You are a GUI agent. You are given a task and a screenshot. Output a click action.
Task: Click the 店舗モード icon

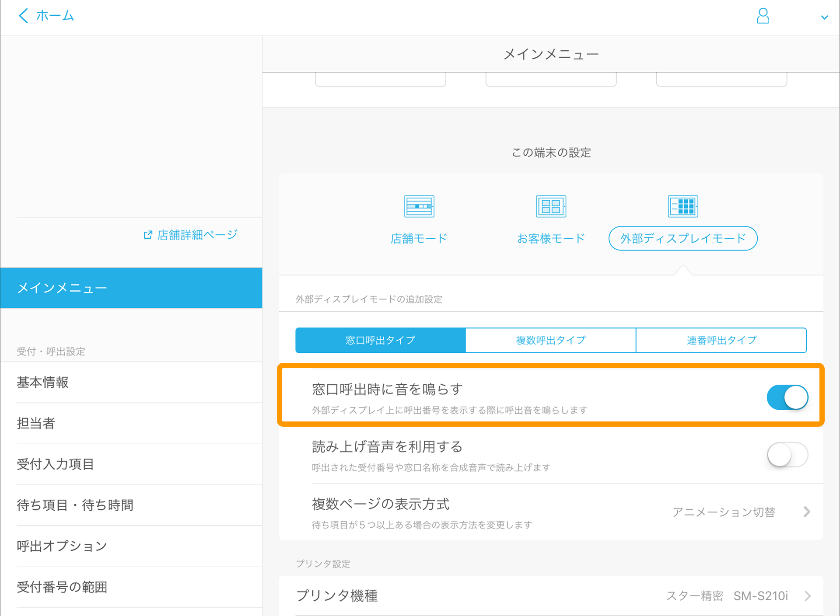(x=419, y=206)
